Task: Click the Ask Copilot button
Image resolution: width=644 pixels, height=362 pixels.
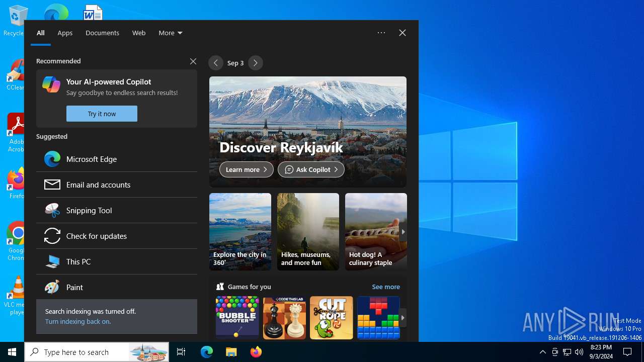Action: pyautogui.click(x=311, y=169)
